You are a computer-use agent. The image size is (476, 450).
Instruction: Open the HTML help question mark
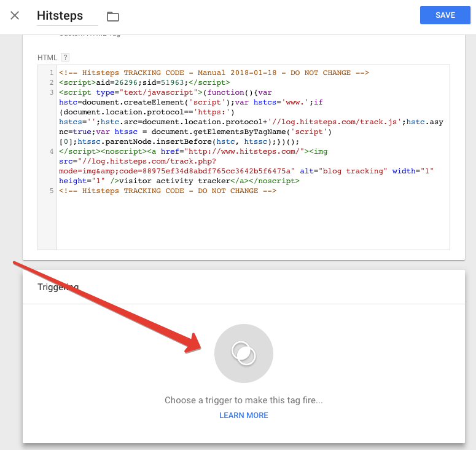tap(64, 57)
